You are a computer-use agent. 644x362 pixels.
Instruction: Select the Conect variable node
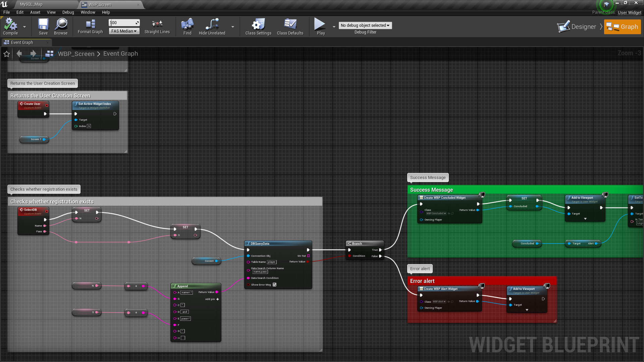click(207, 261)
